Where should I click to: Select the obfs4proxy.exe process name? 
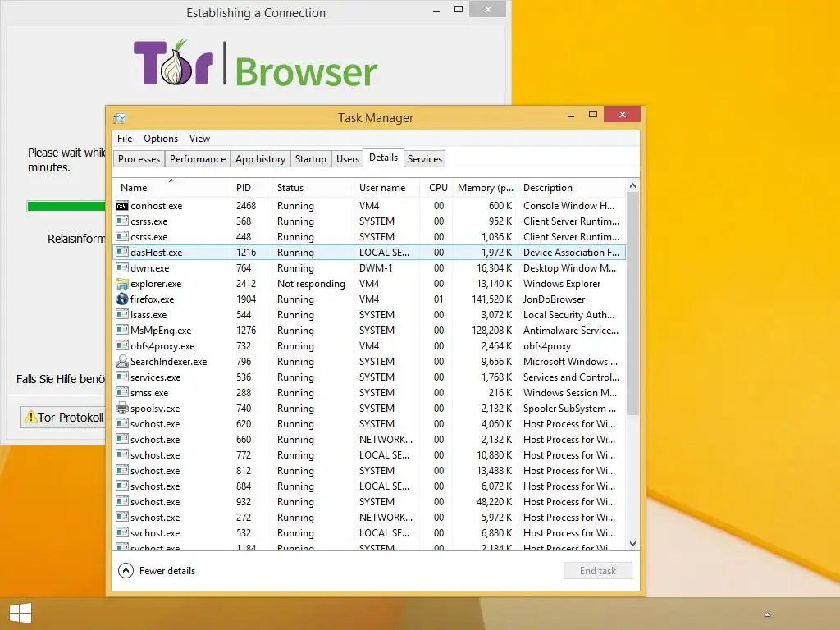tap(162, 346)
